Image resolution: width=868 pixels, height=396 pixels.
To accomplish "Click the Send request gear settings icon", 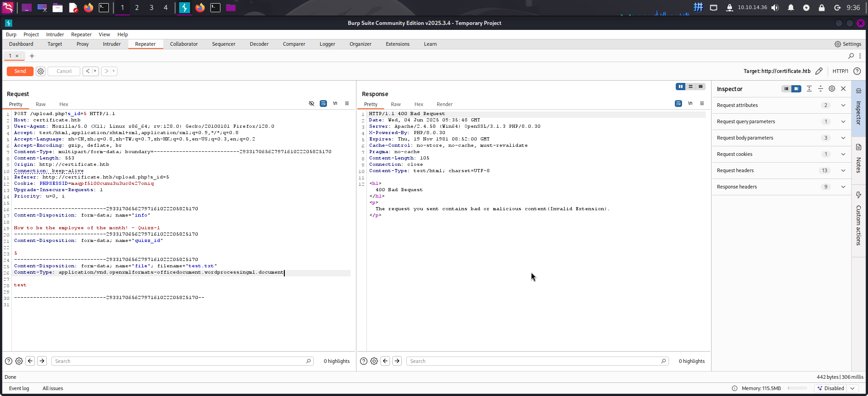I will point(40,71).
